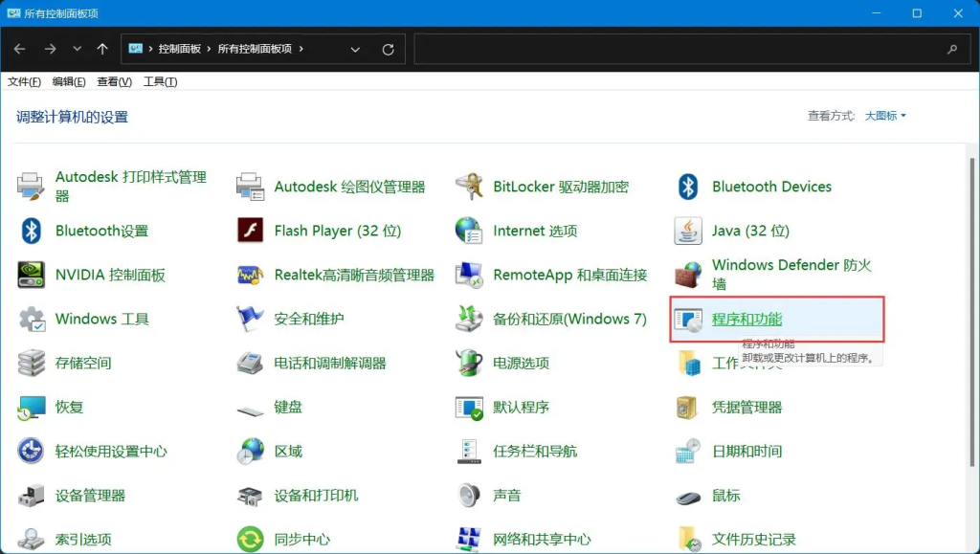This screenshot has height=554, width=980.
Task: Expand the 大图标 view mode dropdown
Action: click(x=885, y=116)
